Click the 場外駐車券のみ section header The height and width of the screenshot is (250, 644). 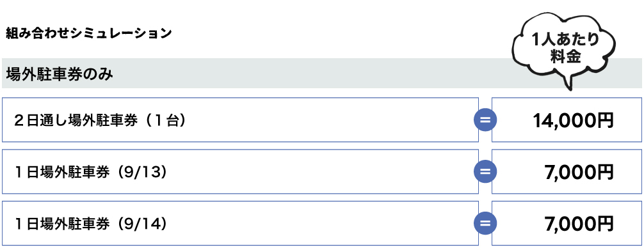click(60, 74)
